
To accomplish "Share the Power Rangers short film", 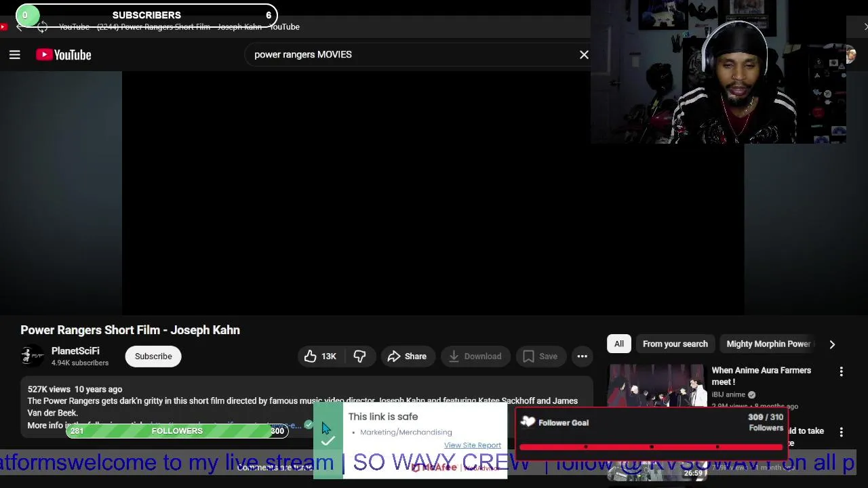I will [x=407, y=356].
